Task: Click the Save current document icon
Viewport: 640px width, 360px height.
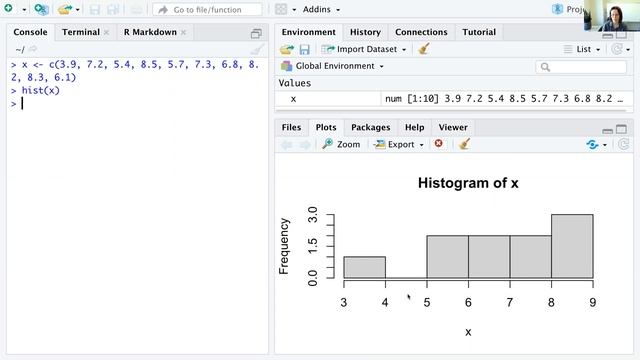Action: pos(95,9)
